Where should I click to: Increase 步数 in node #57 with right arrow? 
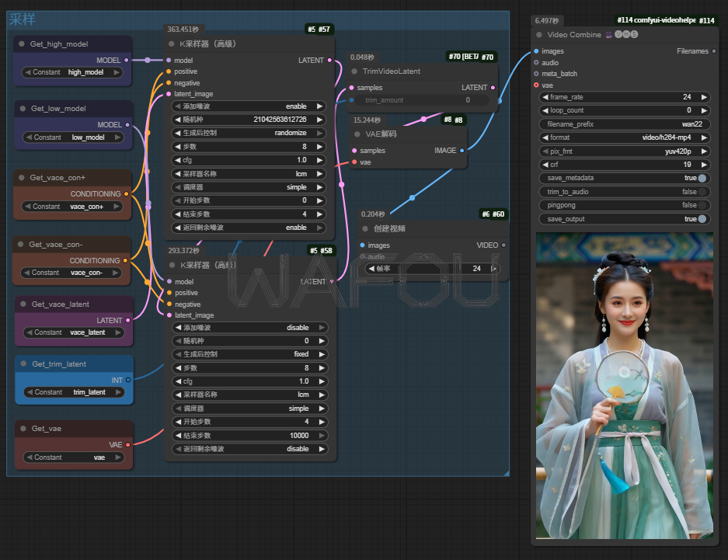pyautogui.click(x=319, y=147)
